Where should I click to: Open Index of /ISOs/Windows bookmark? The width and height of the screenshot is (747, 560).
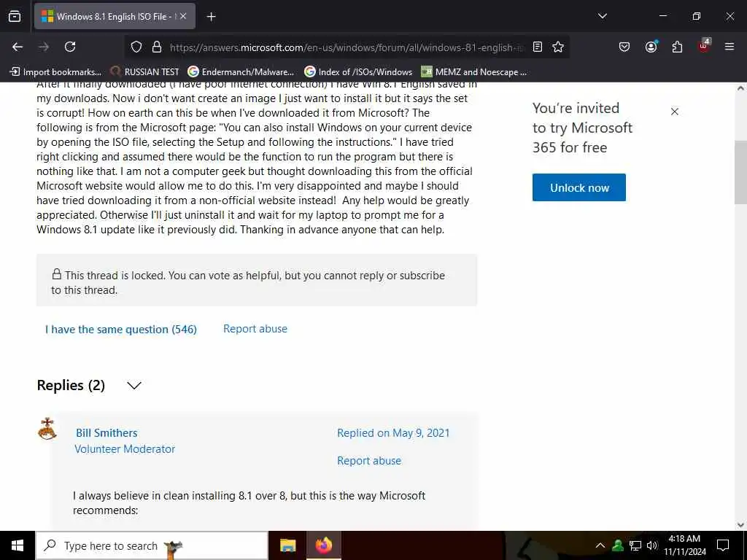358,72
